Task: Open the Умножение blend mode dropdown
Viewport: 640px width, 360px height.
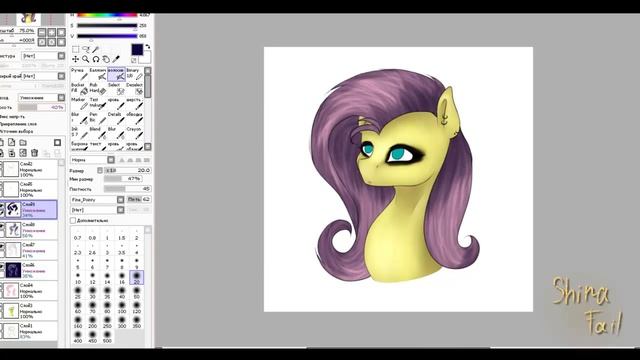Action: (42, 98)
